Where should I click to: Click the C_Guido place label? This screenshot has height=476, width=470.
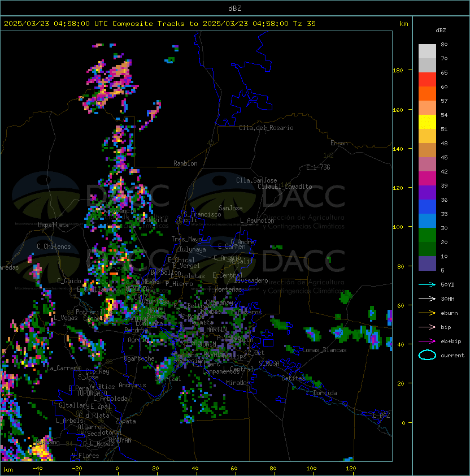(69, 281)
